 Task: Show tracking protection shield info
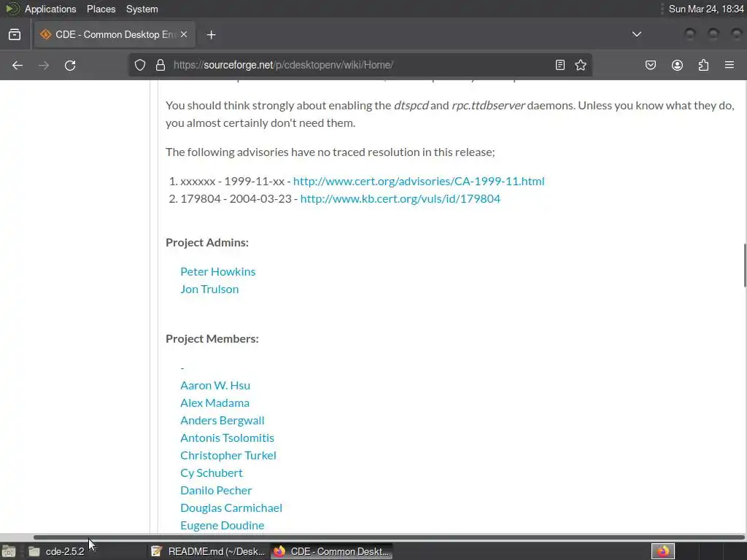[x=139, y=65]
